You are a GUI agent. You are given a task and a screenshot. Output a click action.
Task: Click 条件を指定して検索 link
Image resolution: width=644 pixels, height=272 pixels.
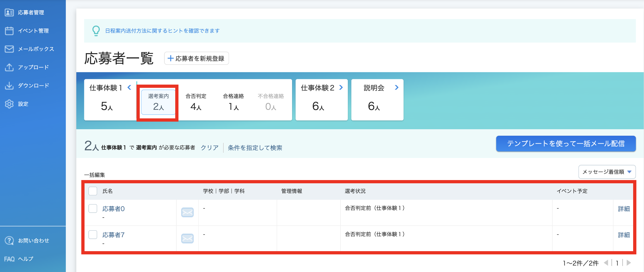coord(255,148)
